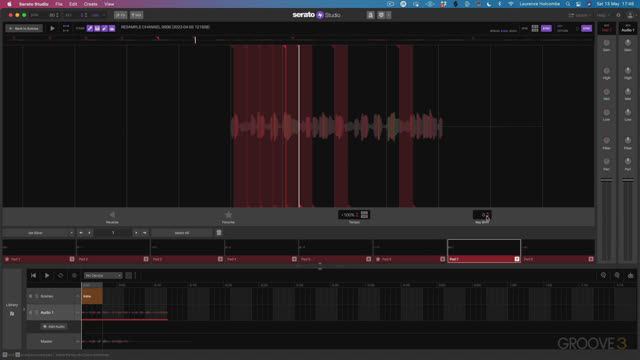
Task: Select Pad 4 in the pad row
Action: pos(261,251)
